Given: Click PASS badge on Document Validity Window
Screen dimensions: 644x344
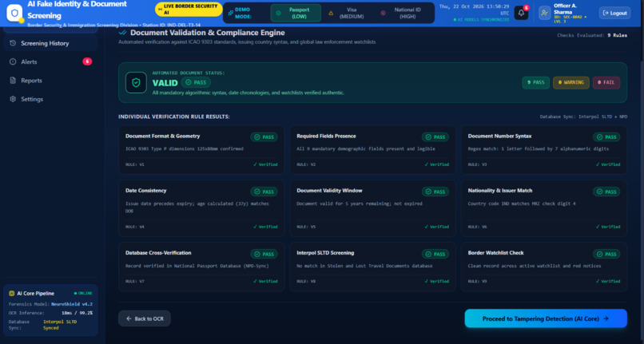Looking at the screenshot, I should click(435, 192).
